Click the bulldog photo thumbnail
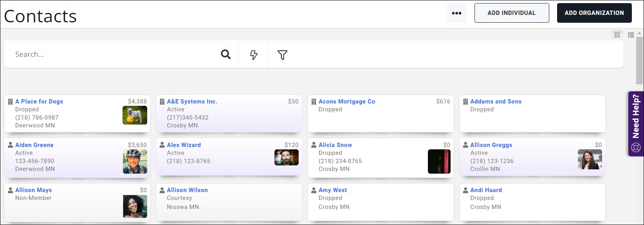 135,115
